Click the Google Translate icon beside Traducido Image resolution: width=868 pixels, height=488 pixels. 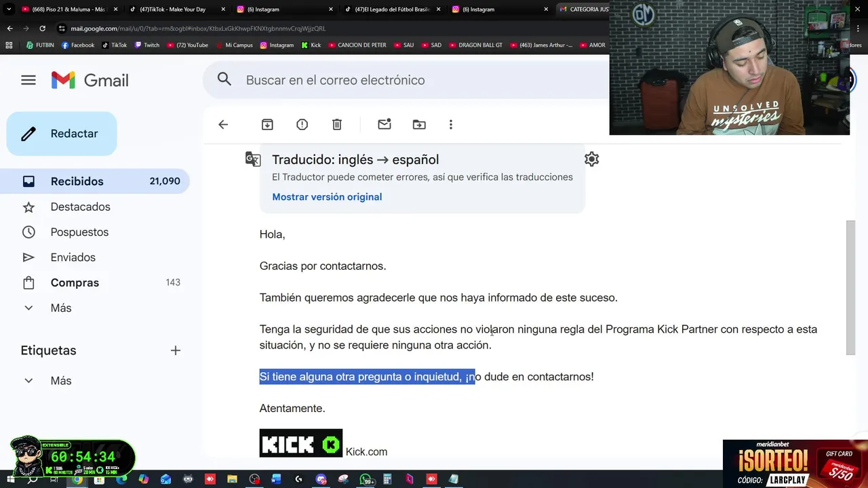tap(253, 159)
